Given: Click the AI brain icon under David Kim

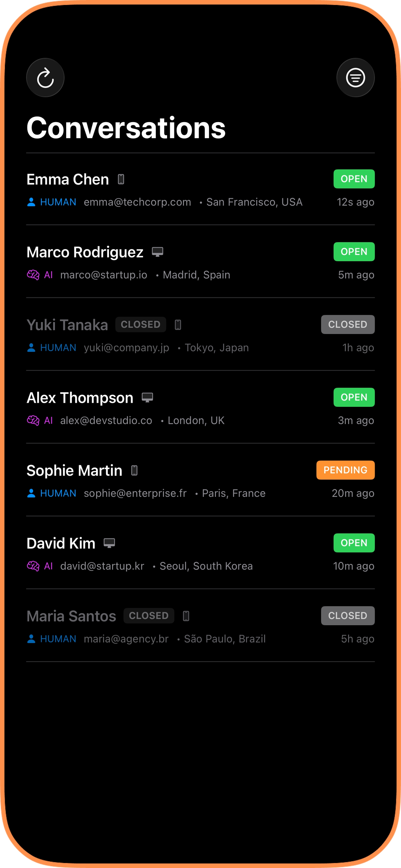Looking at the screenshot, I should click(x=33, y=566).
